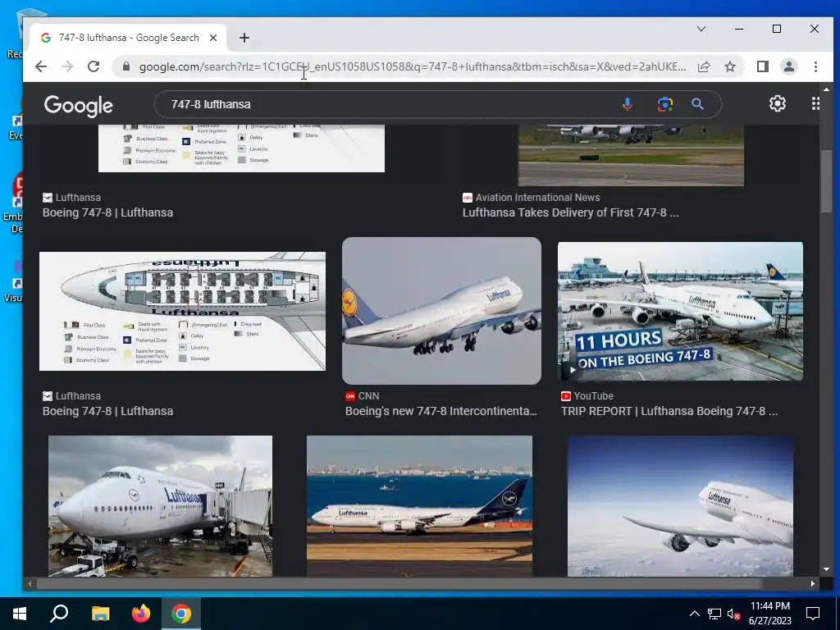Click the muted volume icon in the tray
Image resolution: width=840 pixels, height=630 pixels.
pos(734,614)
